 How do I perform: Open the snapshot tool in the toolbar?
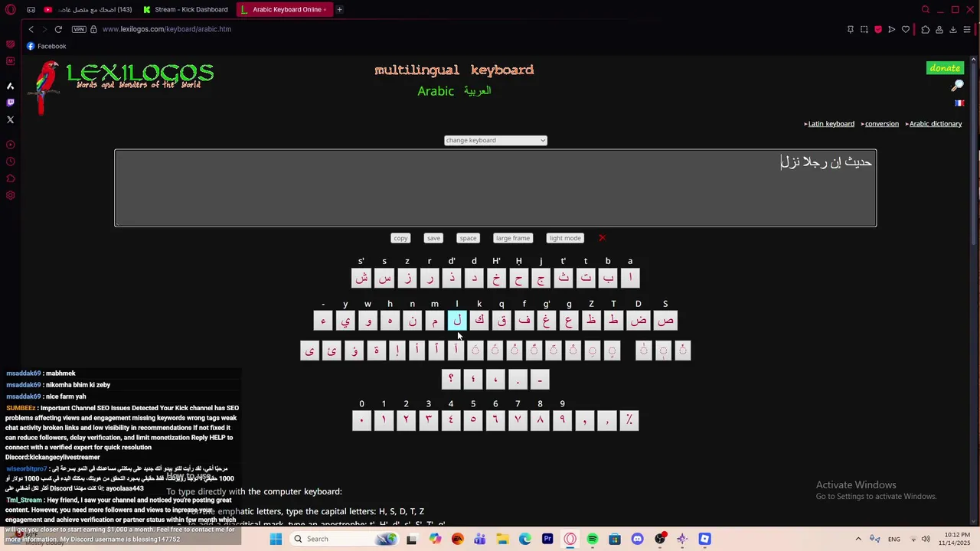864,29
